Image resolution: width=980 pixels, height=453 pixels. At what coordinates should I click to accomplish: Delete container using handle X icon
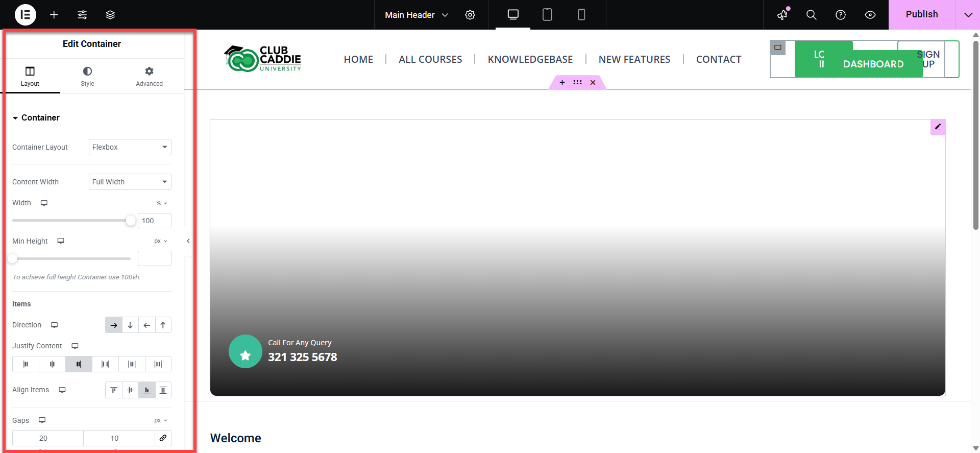click(593, 82)
